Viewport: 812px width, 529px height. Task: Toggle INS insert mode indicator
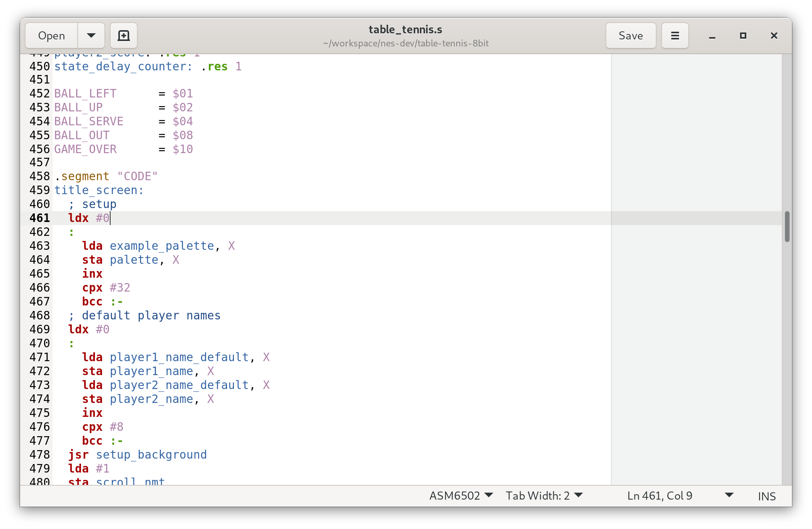(x=766, y=496)
